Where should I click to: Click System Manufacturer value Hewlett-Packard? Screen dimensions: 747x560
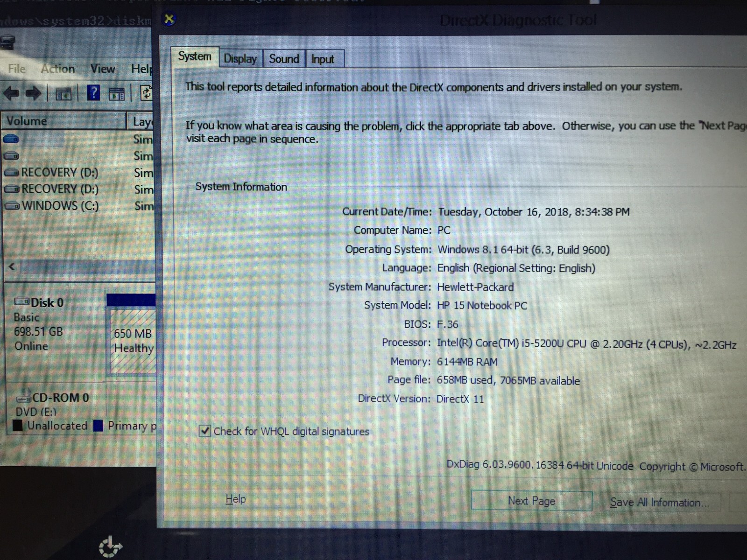pyautogui.click(x=475, y=287)
